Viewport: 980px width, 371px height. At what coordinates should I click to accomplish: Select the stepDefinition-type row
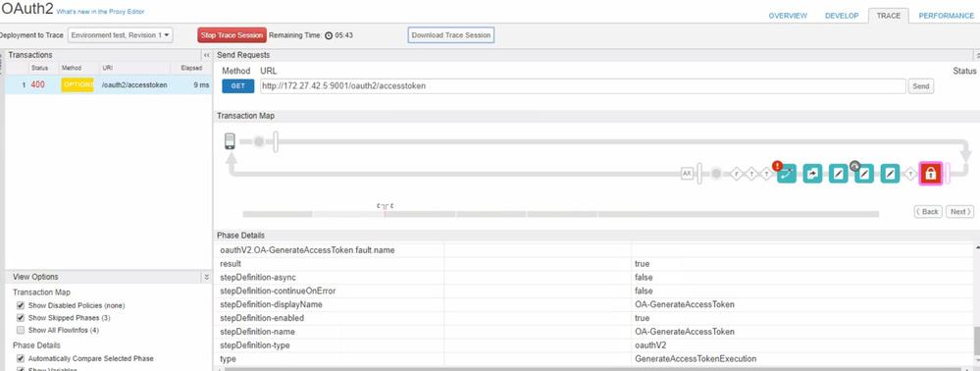pos(593,345)
